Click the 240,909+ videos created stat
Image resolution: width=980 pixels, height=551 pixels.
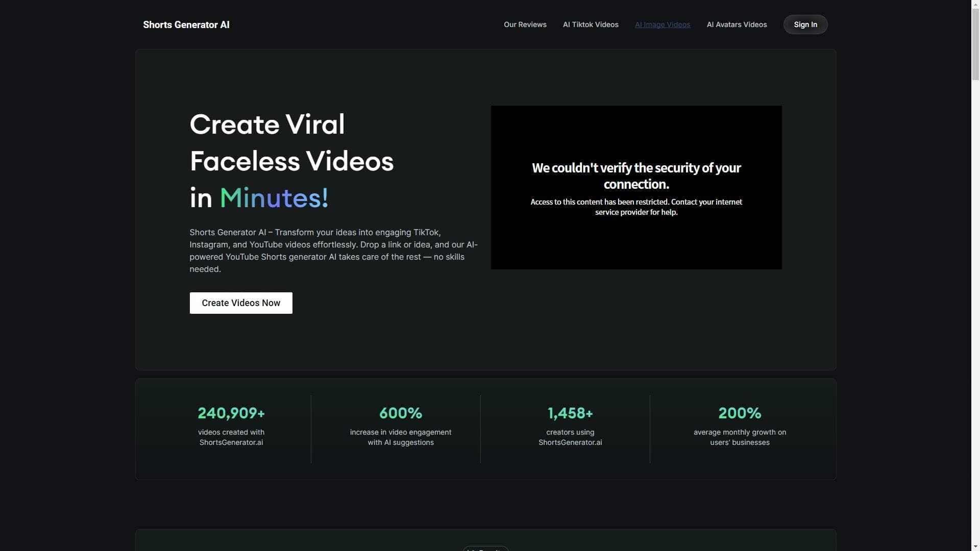(x=231, y=413)
